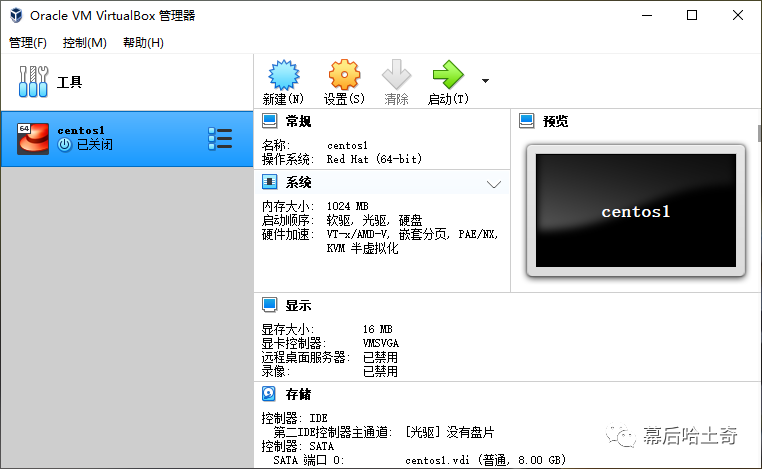
Task: Collapse the System (系统) section chevron
Action: [493, 184]
